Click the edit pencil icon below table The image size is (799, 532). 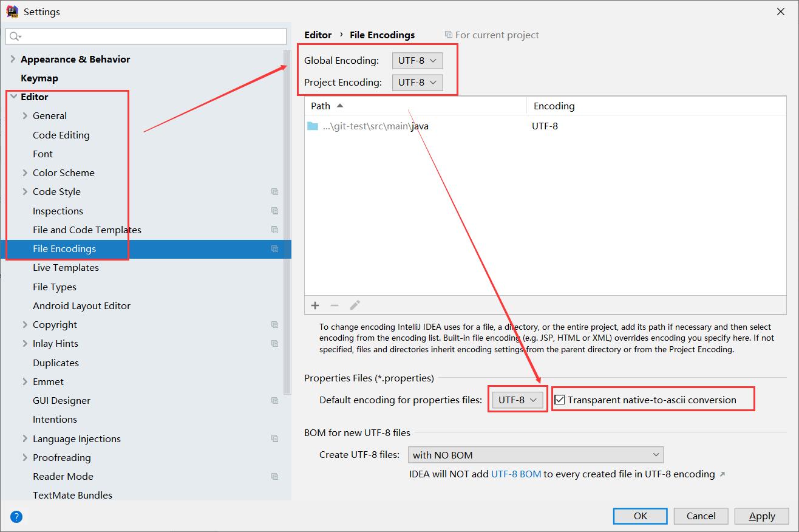pos(355,305)
